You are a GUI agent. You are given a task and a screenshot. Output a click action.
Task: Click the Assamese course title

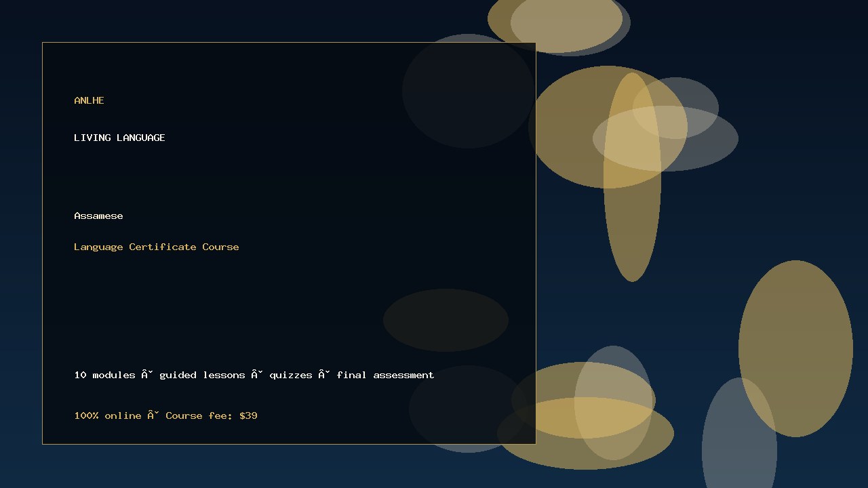(x=98, y=216)
